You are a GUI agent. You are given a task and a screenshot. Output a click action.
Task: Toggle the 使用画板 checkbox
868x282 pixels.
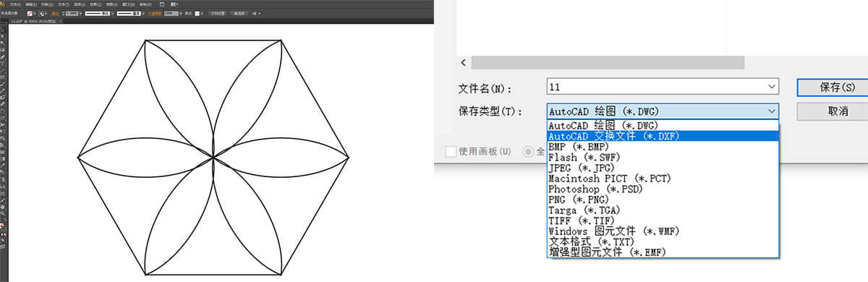click(x=451, y=151)
